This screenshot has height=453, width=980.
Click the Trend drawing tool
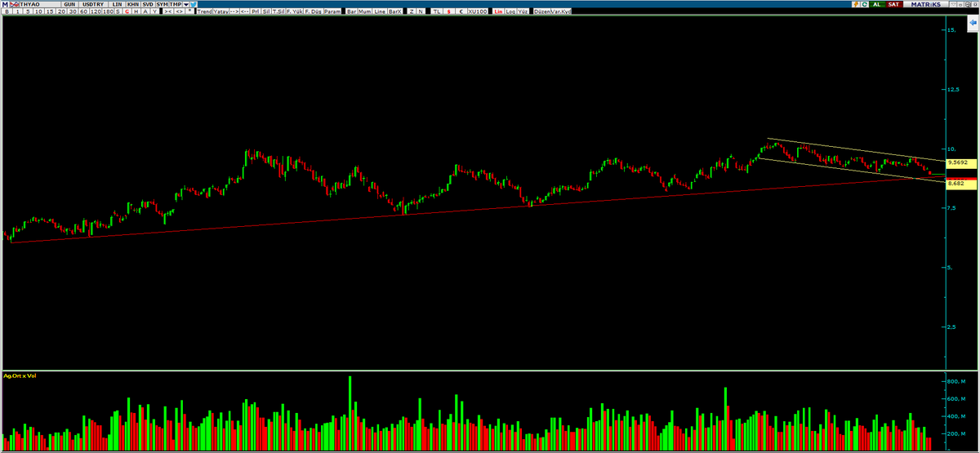[x=204, y=11]
